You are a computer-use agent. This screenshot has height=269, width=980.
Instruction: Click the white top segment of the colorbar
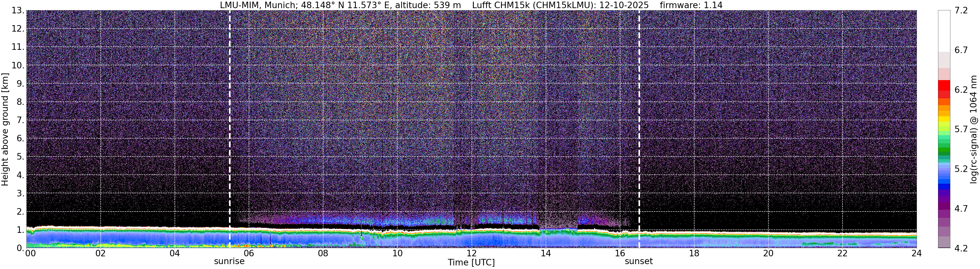point(944,31)
